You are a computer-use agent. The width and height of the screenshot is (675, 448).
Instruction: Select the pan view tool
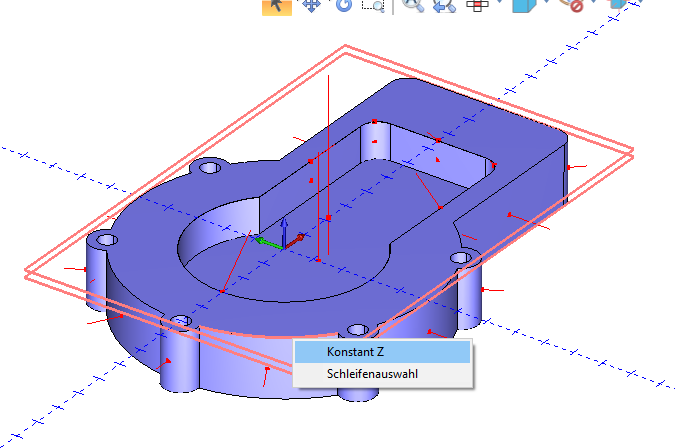[x=311, y=5]
